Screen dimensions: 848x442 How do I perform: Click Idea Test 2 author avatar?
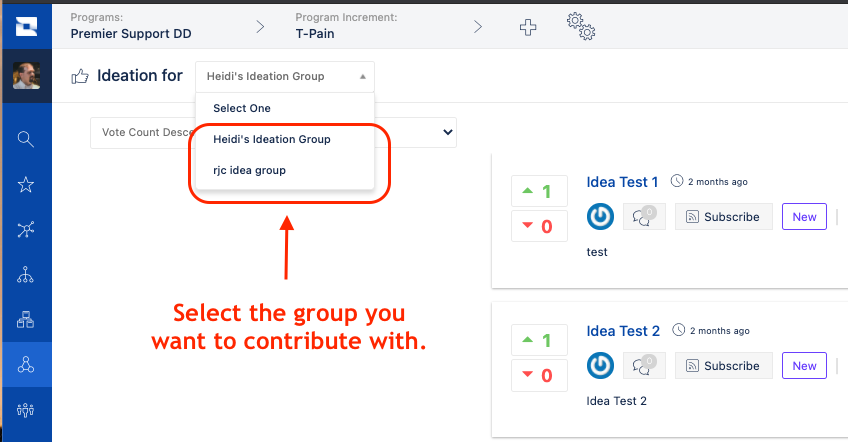click(600, 365)
